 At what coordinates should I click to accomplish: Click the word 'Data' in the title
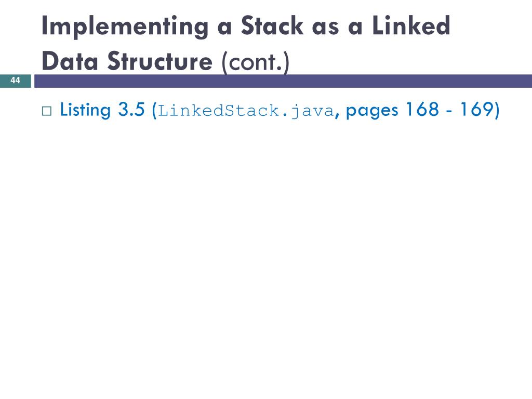(70, 61)
